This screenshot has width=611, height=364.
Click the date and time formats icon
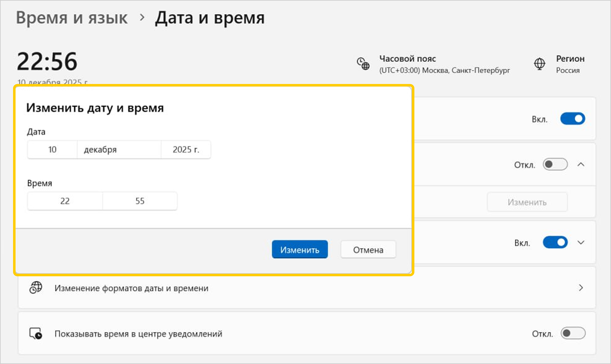click(36, 287)
